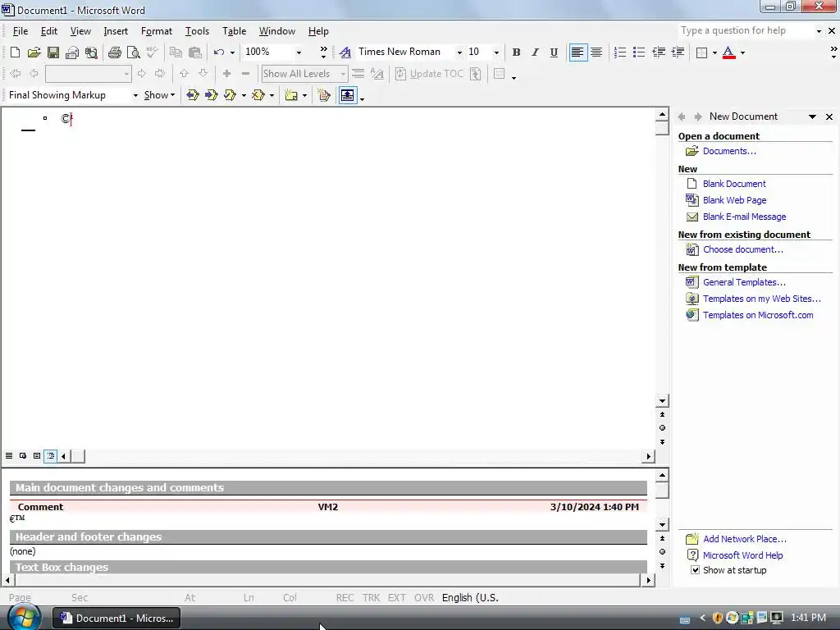This screenshot has height=630, width=840.
Task: Click the Search toolbar icon
Action: coord(92,52)
